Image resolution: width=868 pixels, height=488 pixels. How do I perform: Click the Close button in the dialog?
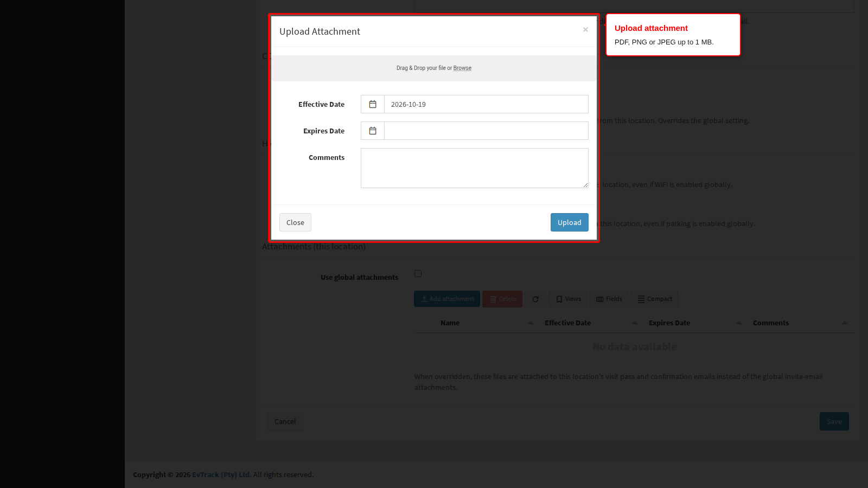point(295,222)
